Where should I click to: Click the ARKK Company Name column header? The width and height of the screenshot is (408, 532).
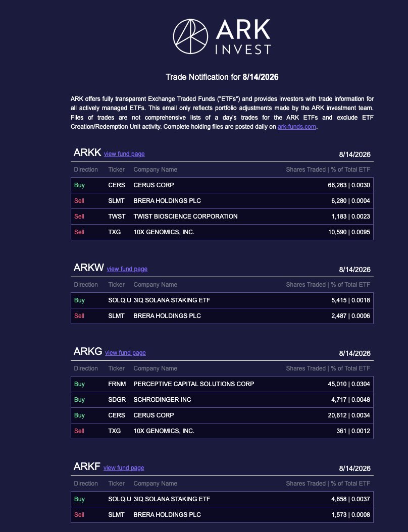tap(155, 170)
